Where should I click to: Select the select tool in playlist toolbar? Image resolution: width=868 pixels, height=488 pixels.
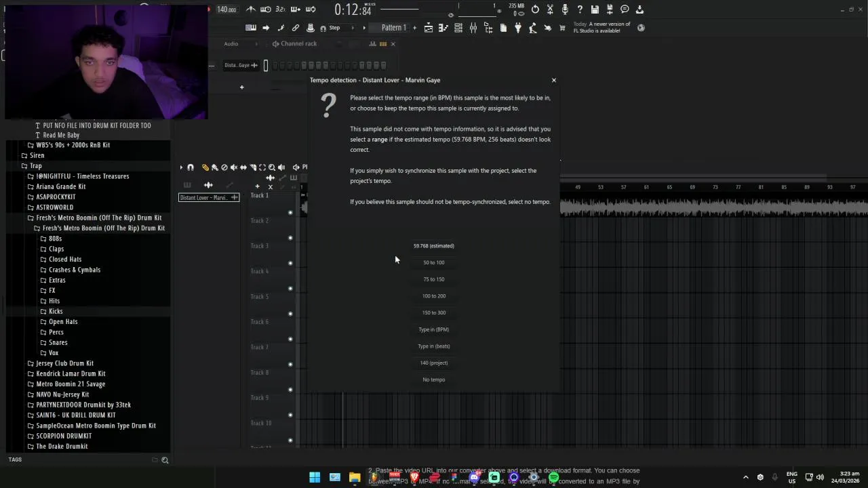point(262,167)
